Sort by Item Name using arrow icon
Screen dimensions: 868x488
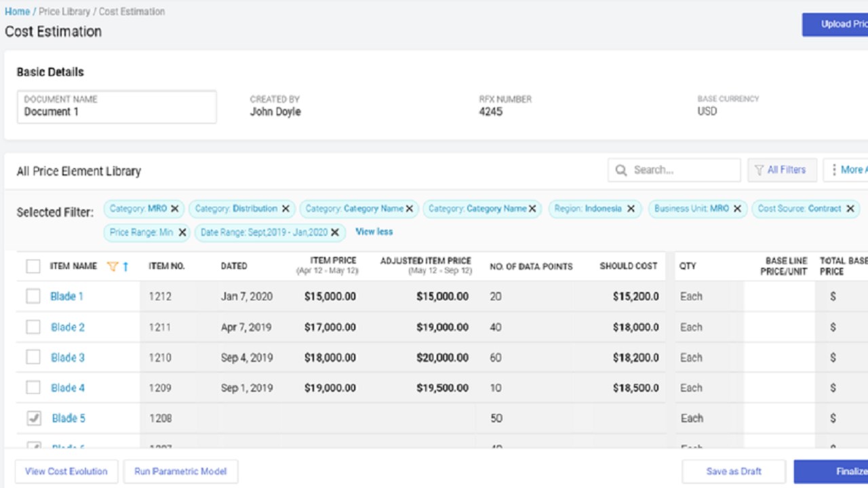coord(125,266)
